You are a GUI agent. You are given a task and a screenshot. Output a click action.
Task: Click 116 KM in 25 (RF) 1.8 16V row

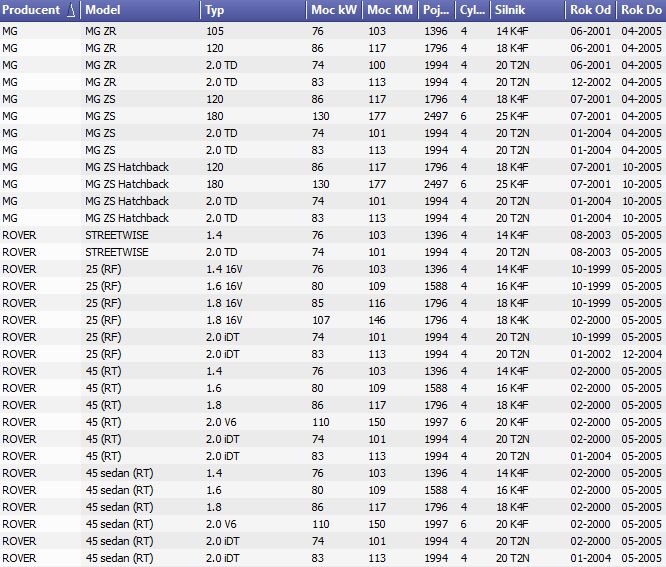click(x=377, y=303)
